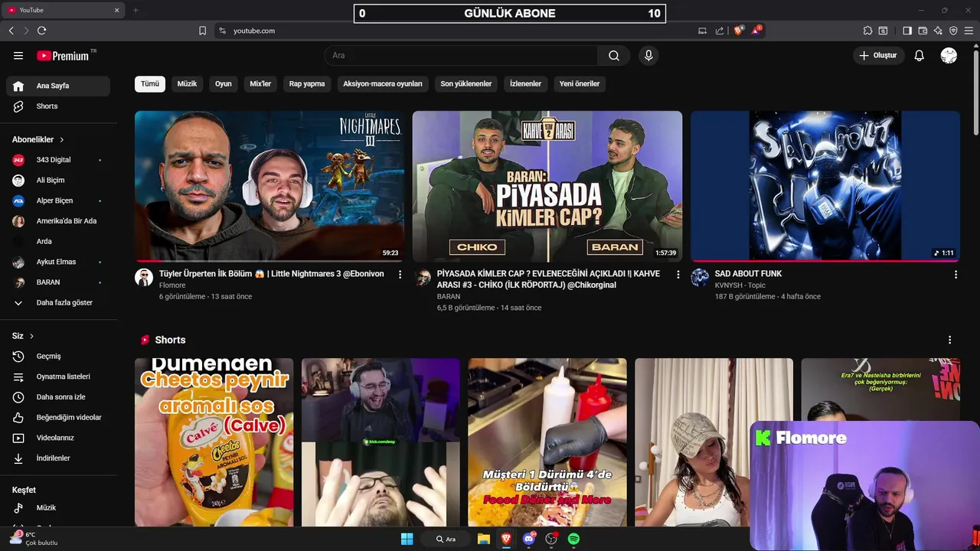Open KVNYSH - Topic channel link

740,285
